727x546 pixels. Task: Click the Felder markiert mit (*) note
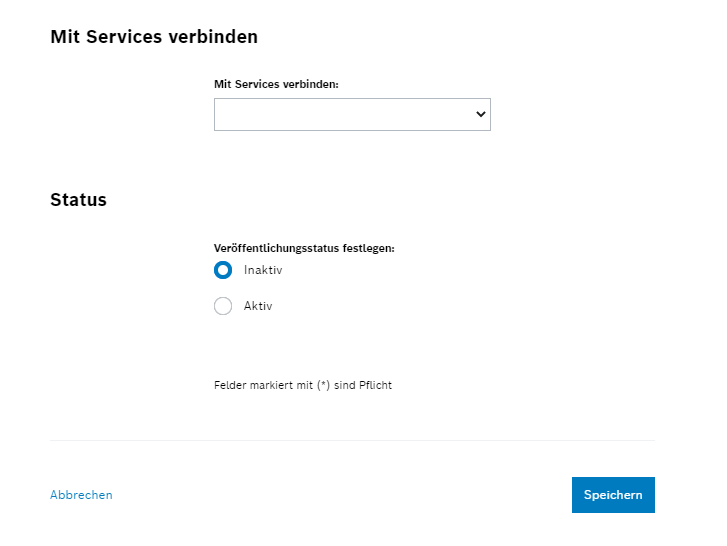303,385
